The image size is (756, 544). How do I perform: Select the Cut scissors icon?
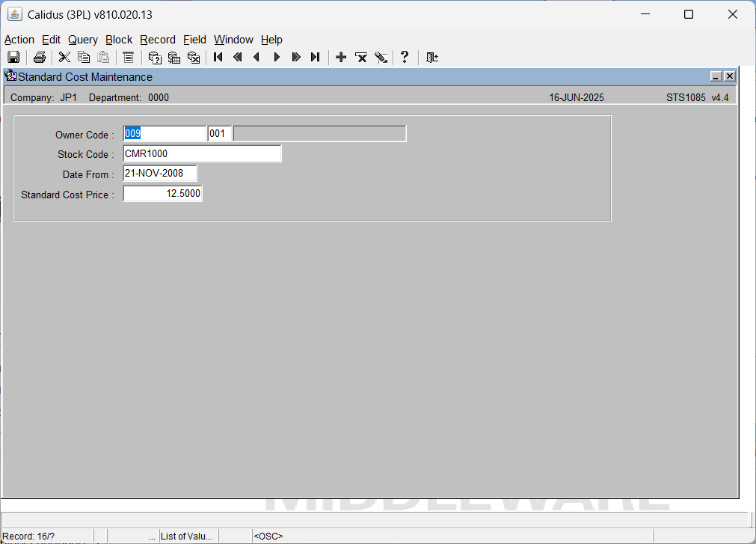click(x=64, y=58)
